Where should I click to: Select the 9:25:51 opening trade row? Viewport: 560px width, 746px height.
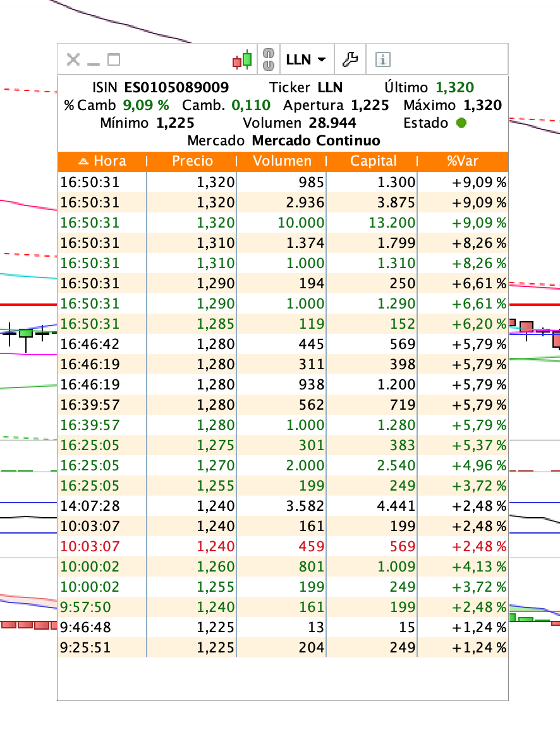(x=283, y=647)
